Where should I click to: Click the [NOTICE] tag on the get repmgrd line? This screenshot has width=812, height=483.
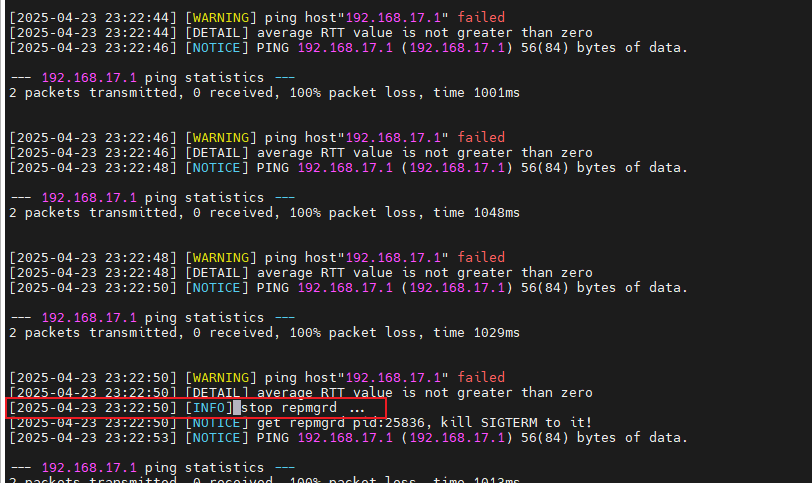pos(216,423)
